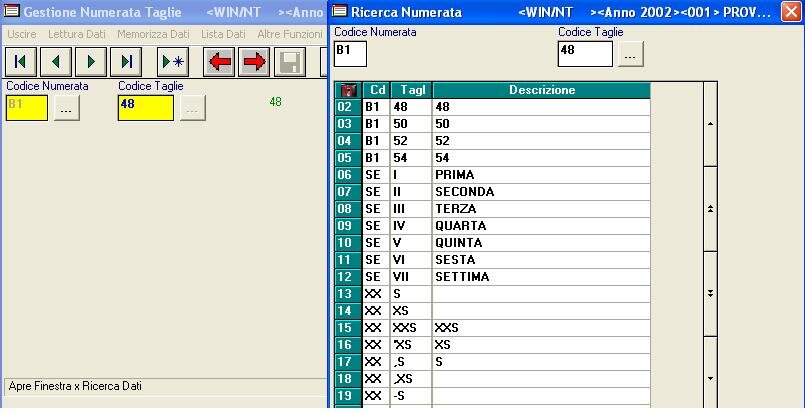Image resolution: width=805 pixels, height=413 pixels.
Task: Select the SECONDA row in the grid
Action: [x=464, y=192]
